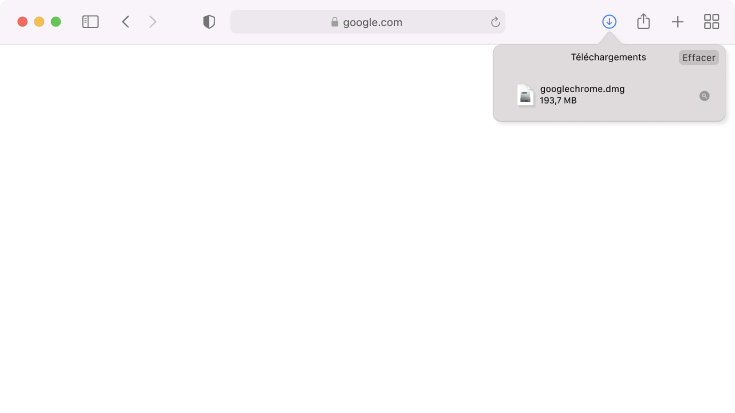The height and width of the screenshot is (413, 735).
Task: Focus the google.com address bar
Action: point(368,22)
